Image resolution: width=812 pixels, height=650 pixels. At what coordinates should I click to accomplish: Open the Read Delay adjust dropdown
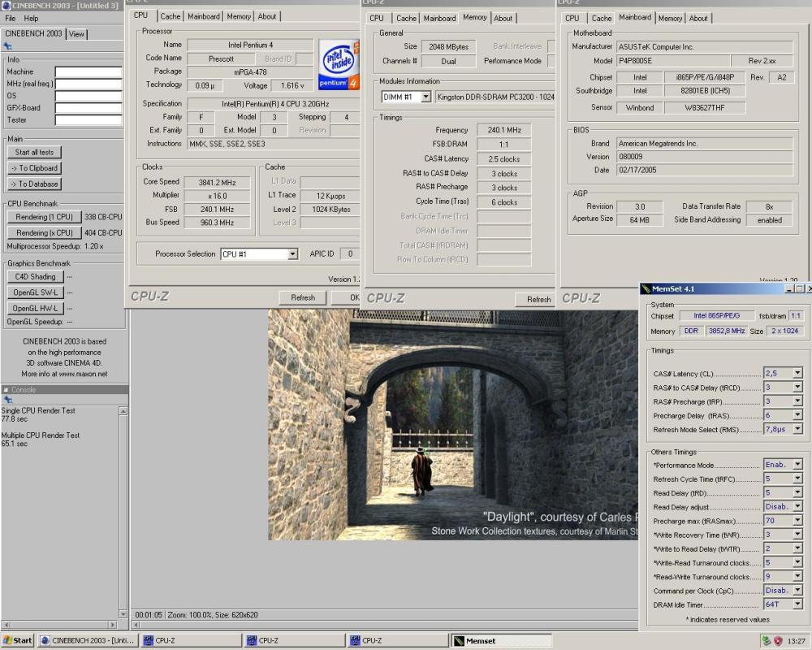797,507
